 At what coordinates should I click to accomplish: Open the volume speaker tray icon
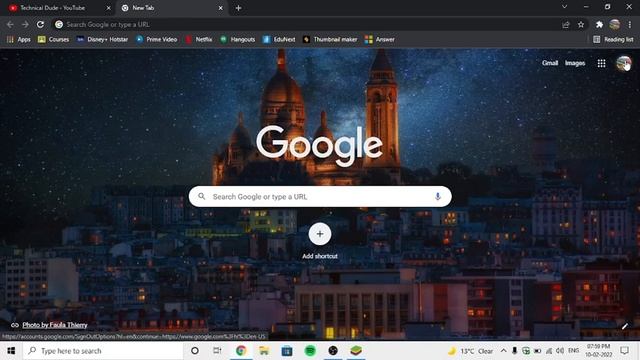tap(560, 351)
